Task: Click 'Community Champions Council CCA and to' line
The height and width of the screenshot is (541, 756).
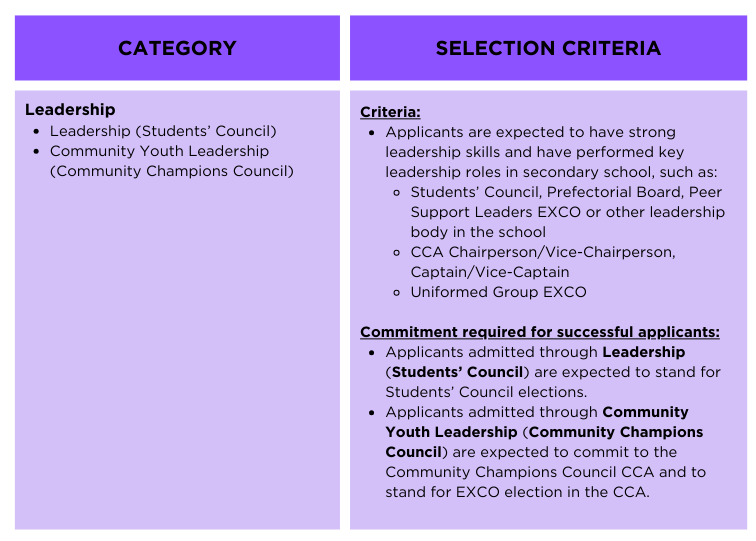Action: (x=545, y=472)
